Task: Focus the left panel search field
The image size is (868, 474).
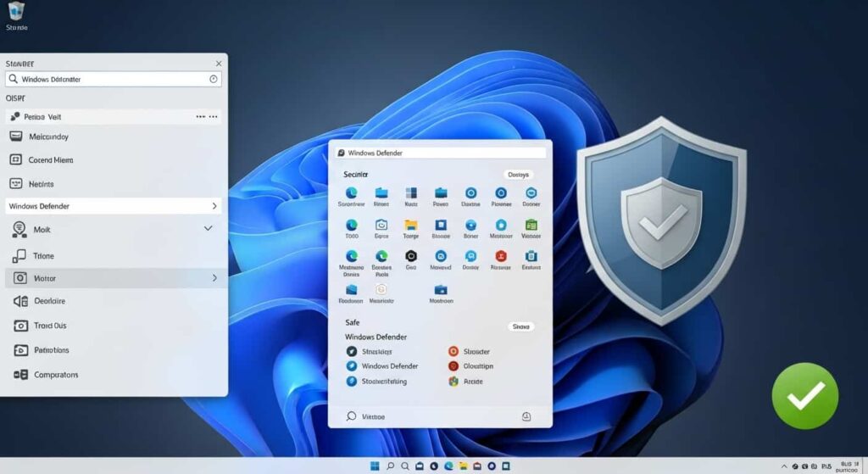Action: pyautogui.click(x=114, y=79)
